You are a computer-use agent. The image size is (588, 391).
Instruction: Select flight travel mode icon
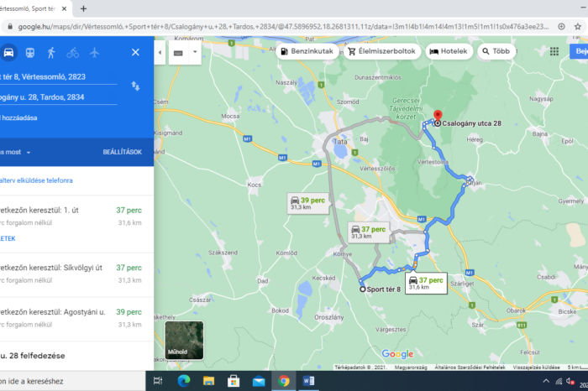coord(94,52)
